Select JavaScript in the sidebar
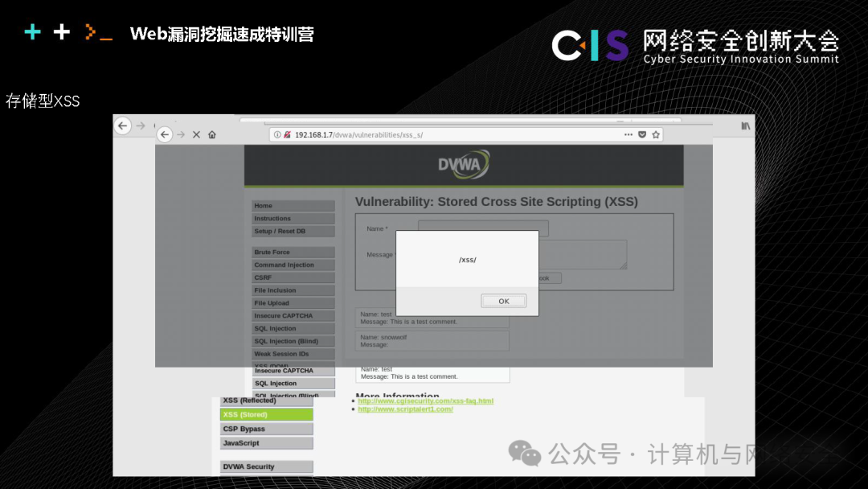This screenshot has height=489, width=868. pyautogui.click(x=266, y=443)
